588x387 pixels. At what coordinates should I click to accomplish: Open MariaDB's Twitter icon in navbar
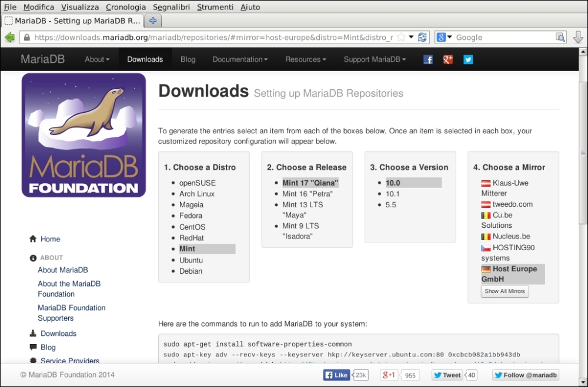(x=468, y=59)
